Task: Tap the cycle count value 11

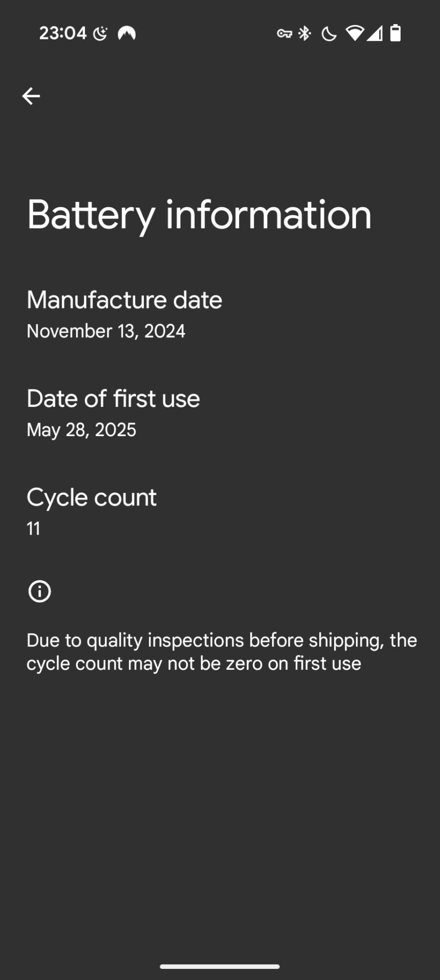Action: (33, 529)
